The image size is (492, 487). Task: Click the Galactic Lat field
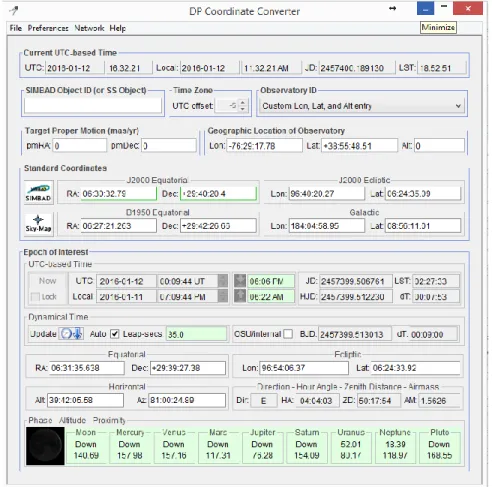pos(423,226)
